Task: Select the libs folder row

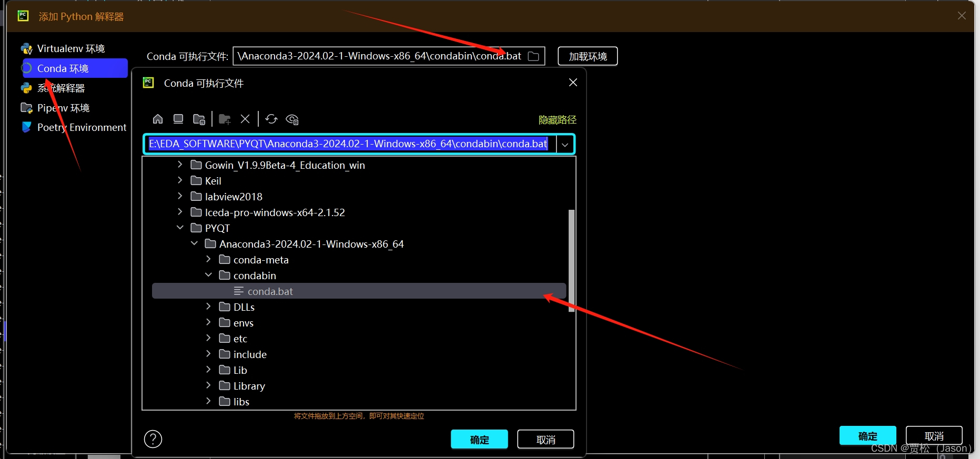Action: [x=359, y=402]
